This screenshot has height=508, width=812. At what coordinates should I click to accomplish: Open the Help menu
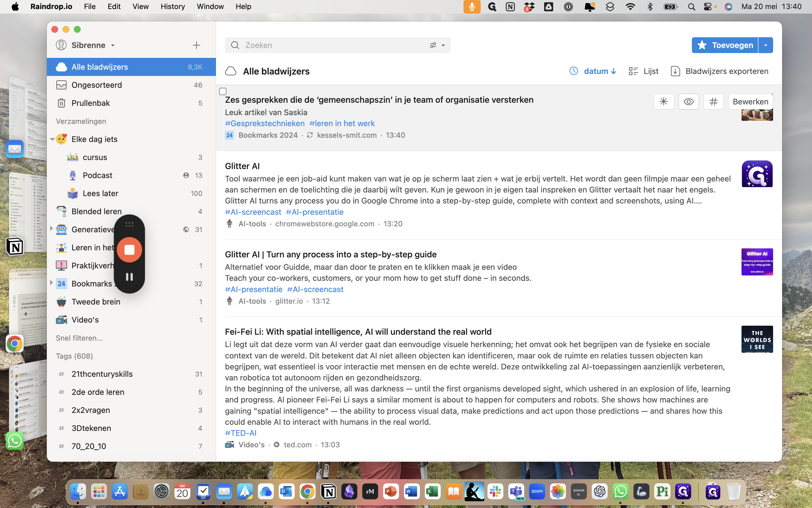(x=243, y=6)
